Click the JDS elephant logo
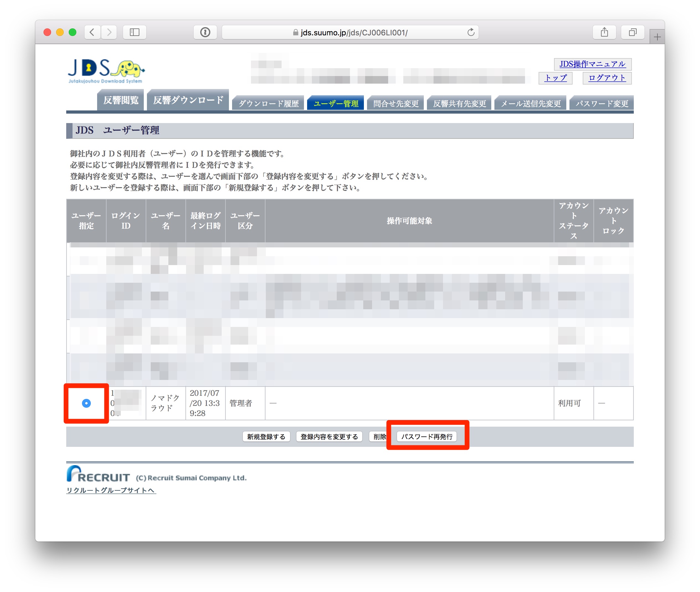 point(106,71)
